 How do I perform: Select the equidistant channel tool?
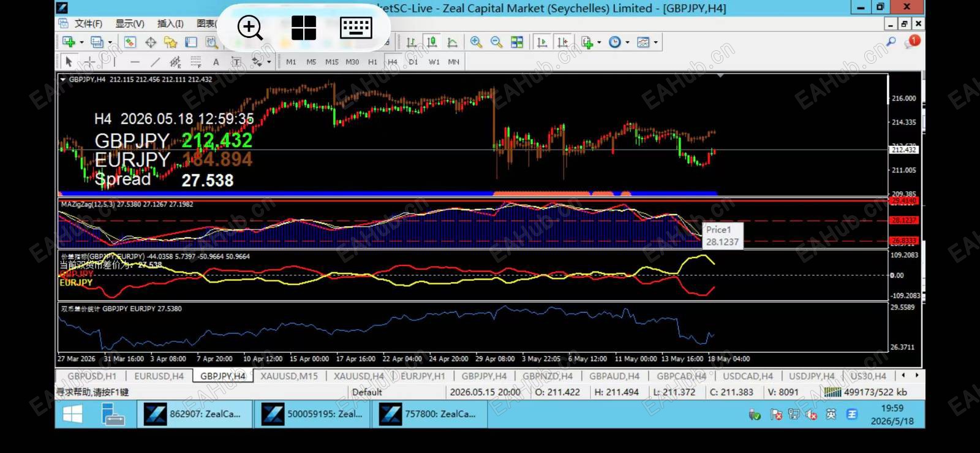pyautogui.click(x=175, y=61)
